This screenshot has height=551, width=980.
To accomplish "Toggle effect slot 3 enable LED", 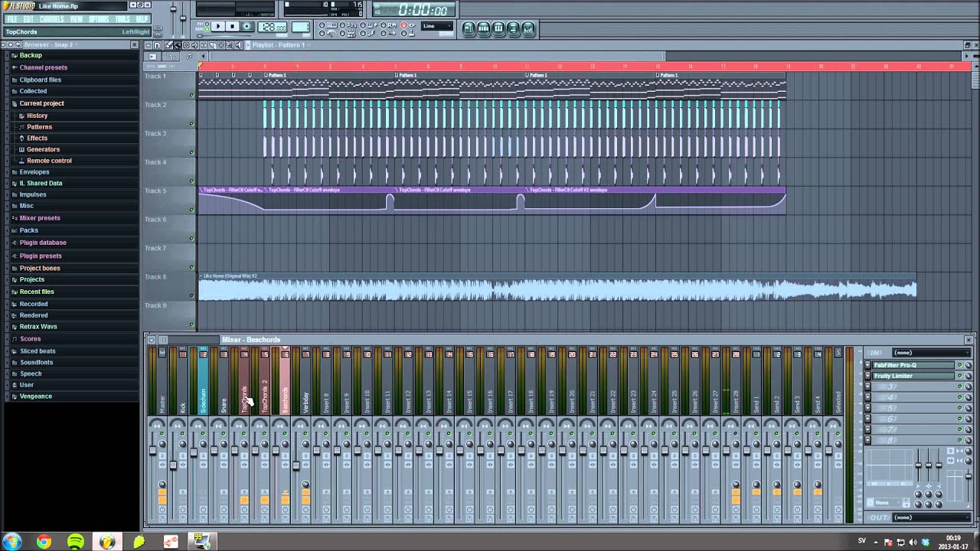I will pyautogui.click(x=960, y=386).
